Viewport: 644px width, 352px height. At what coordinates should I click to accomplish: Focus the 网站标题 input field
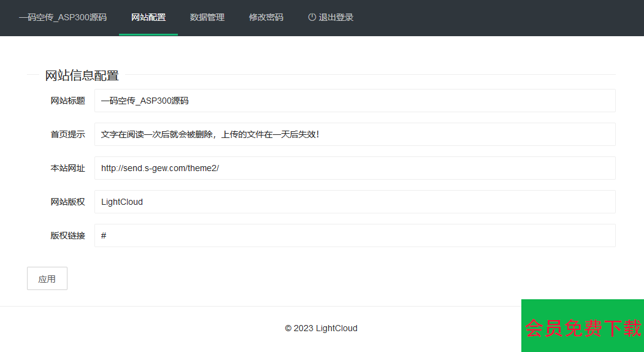pos(355,101)
